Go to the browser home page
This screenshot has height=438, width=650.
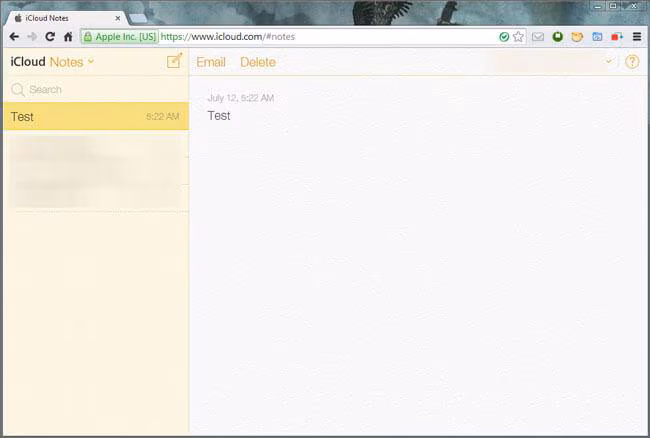[68, 37]
